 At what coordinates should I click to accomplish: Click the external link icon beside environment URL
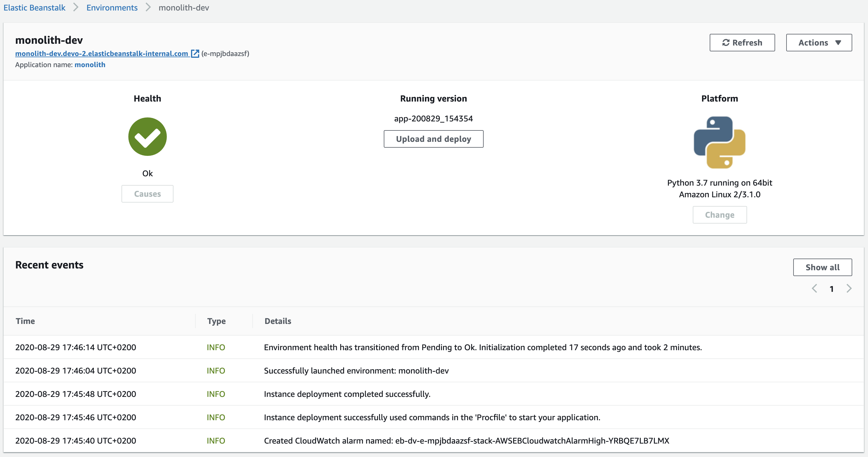[x=195, y=53]
